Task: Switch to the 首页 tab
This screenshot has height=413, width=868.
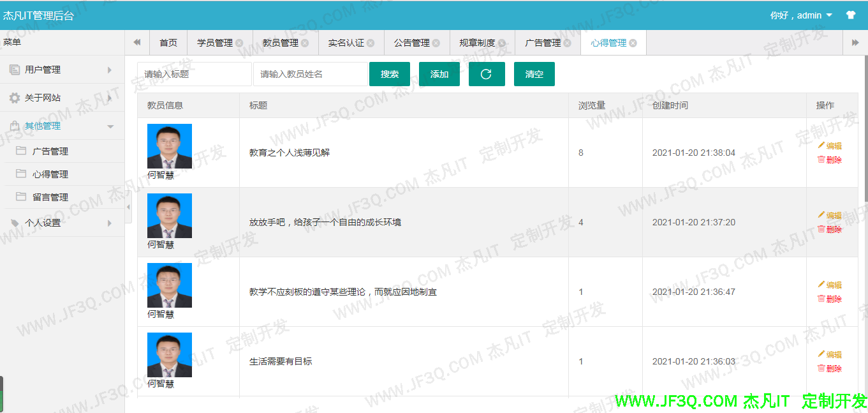Action: coord(168,42)
